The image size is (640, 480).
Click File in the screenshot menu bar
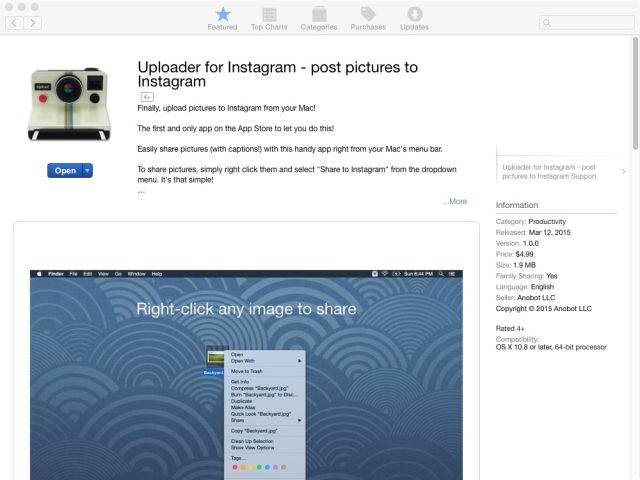[73, 274]
